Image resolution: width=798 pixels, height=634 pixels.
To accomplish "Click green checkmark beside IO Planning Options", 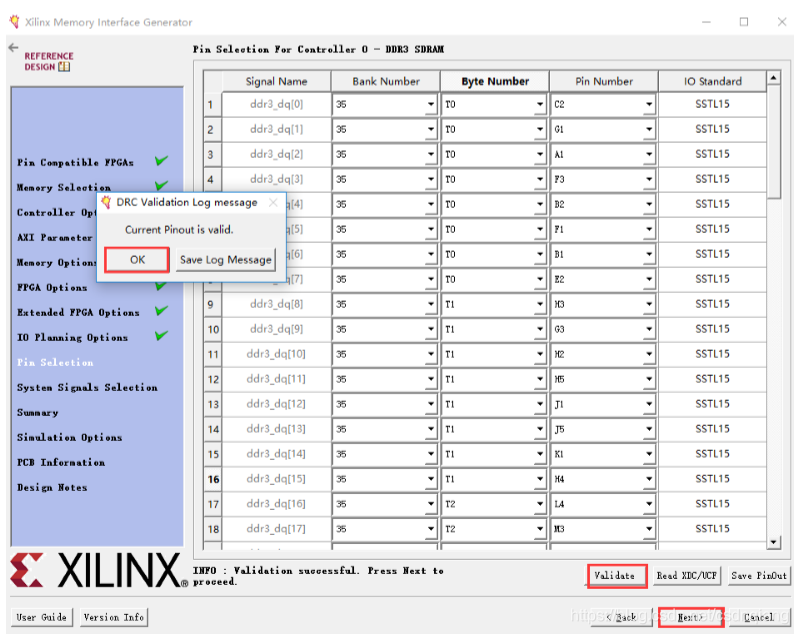I will (x=161, y=335).
